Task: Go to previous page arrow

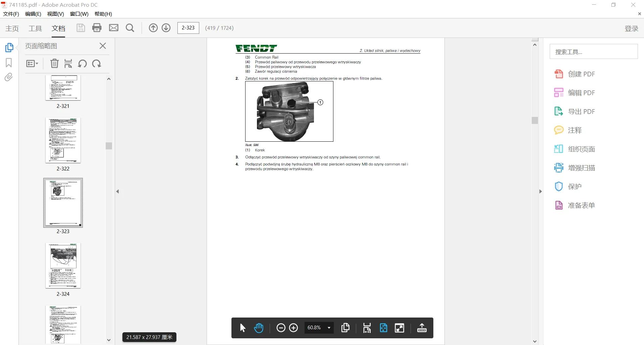Action: [153, 28]
